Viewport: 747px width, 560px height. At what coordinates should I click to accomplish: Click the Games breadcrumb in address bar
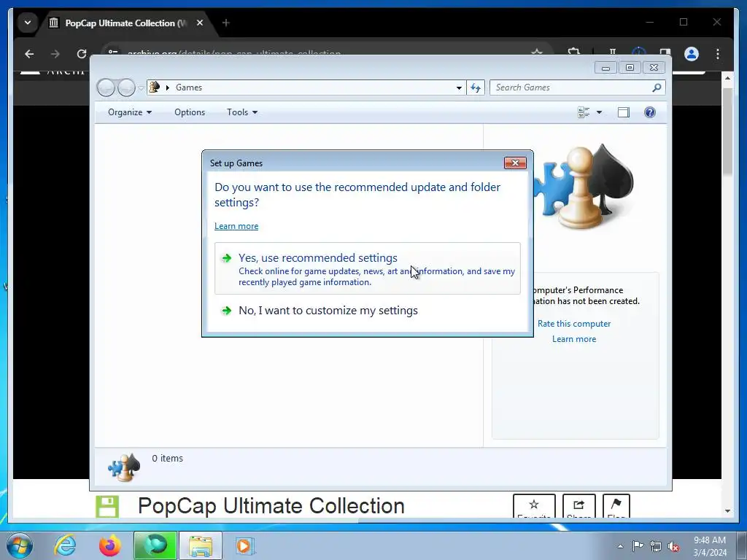pos(189,87)
